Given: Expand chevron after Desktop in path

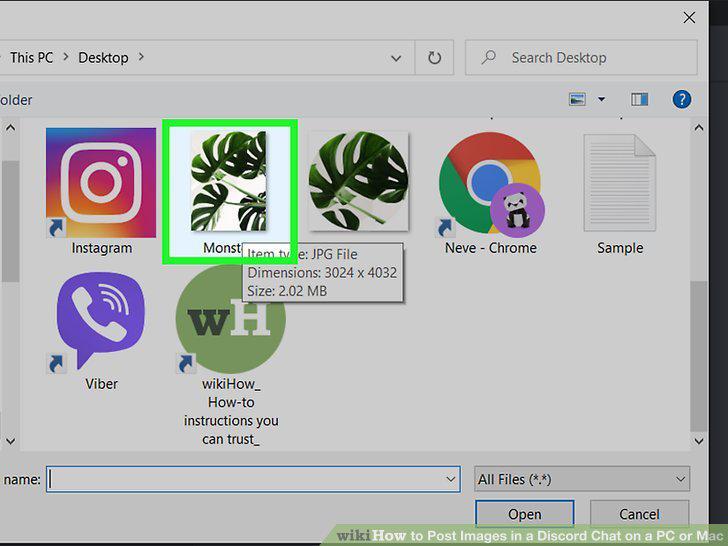Looking at the screenshot, I should (141, 57).
